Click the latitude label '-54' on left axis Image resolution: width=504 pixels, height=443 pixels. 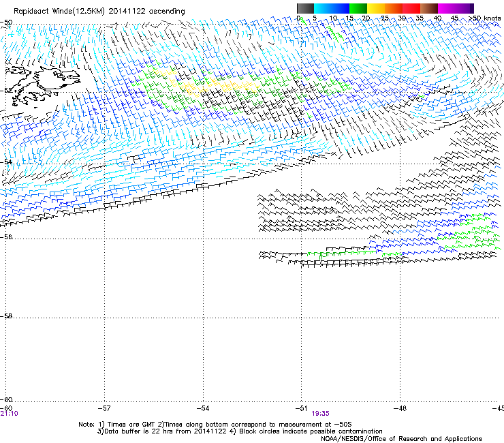tap(6, 162)
